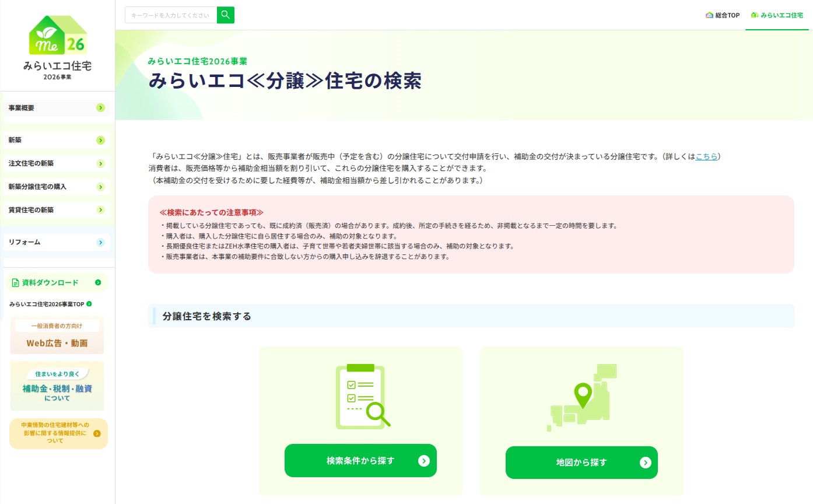Open the 総合TOP tab

tap(722, 15)
